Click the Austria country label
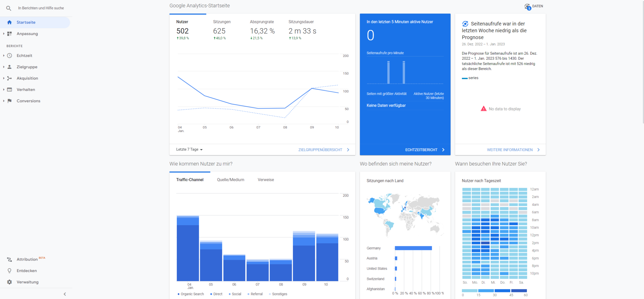This screenshot has height=299, width=644. [x=372, y=258]
